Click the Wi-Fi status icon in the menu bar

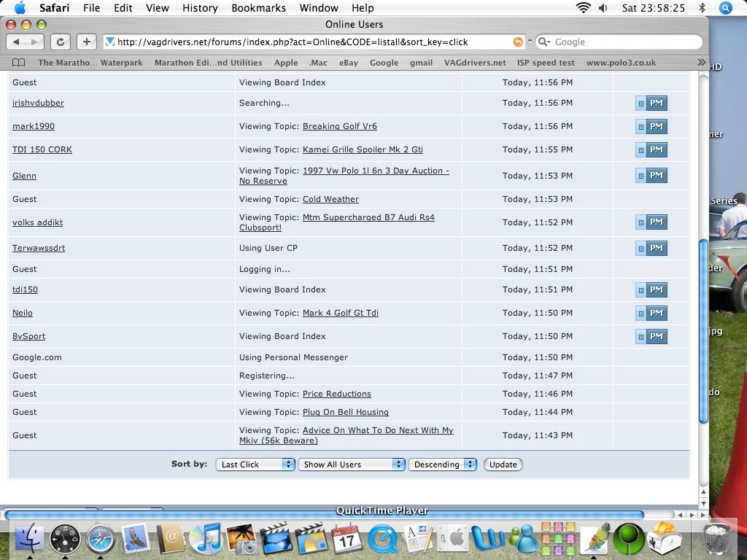click(583, 8)
